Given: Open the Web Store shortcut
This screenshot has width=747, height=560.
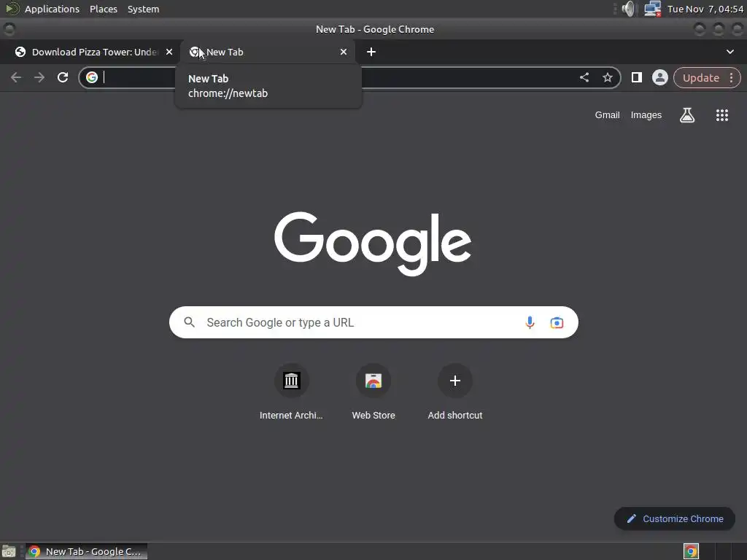Looking at the screenshot, I should point(373,393).
